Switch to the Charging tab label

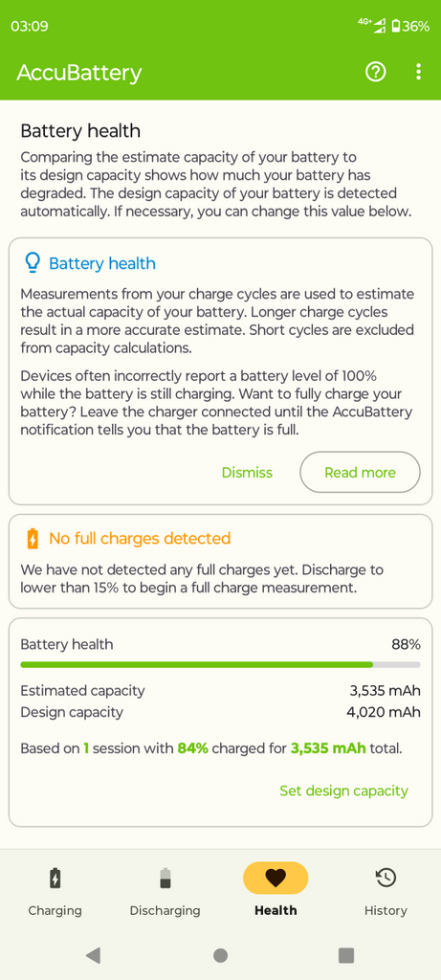(x=55, y=911)
